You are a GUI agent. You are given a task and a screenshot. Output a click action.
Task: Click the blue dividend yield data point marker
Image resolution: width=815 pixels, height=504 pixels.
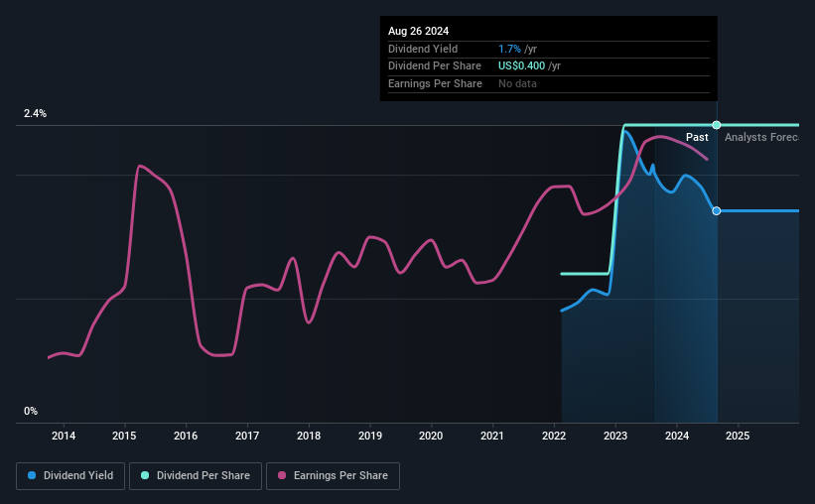pyautogui.click(x=717, y=210)
